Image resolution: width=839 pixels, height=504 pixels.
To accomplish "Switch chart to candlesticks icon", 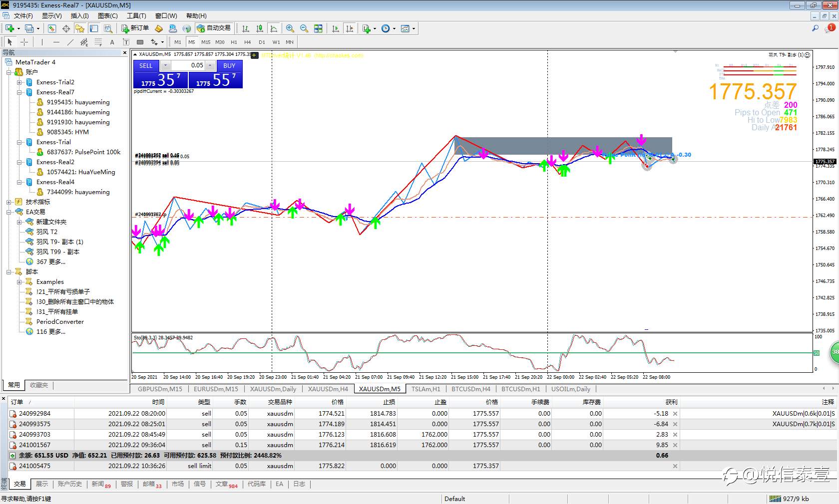I will [x=260, y=28].
